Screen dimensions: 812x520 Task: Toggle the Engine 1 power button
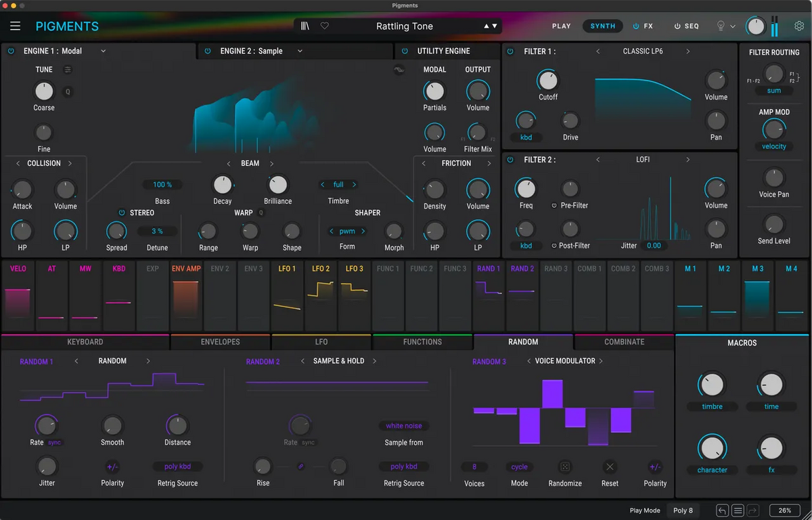click(x=11, y=51)
